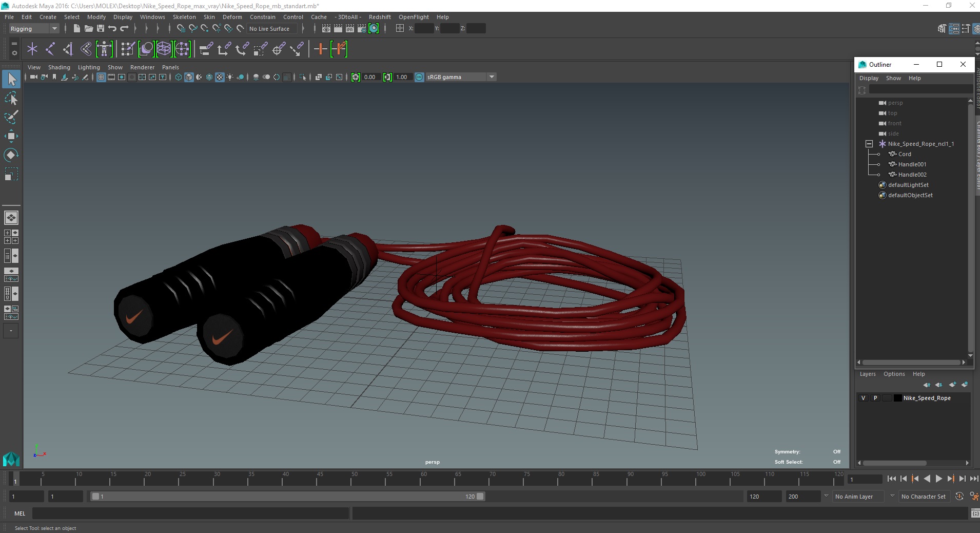This screenshot has height=533, width=980.
Task: Click the Set Key shelf icon
Action: click(x=320, y=49)
